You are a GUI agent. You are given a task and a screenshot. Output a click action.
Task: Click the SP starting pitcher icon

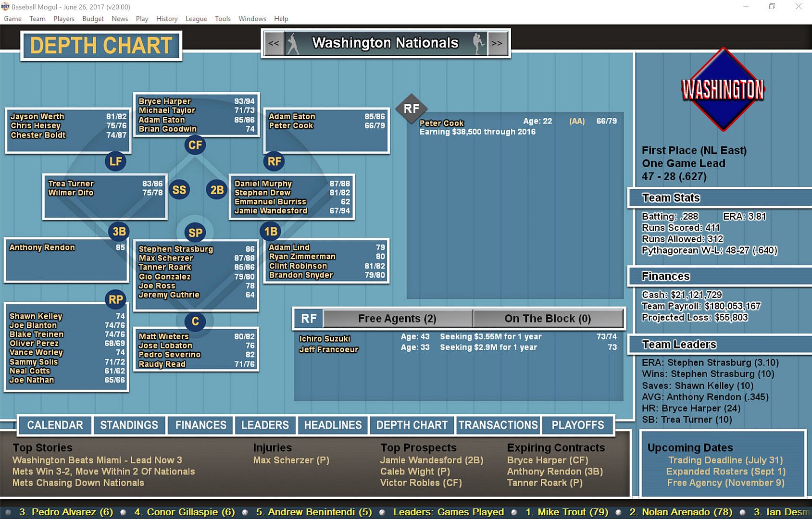(195, 233)
